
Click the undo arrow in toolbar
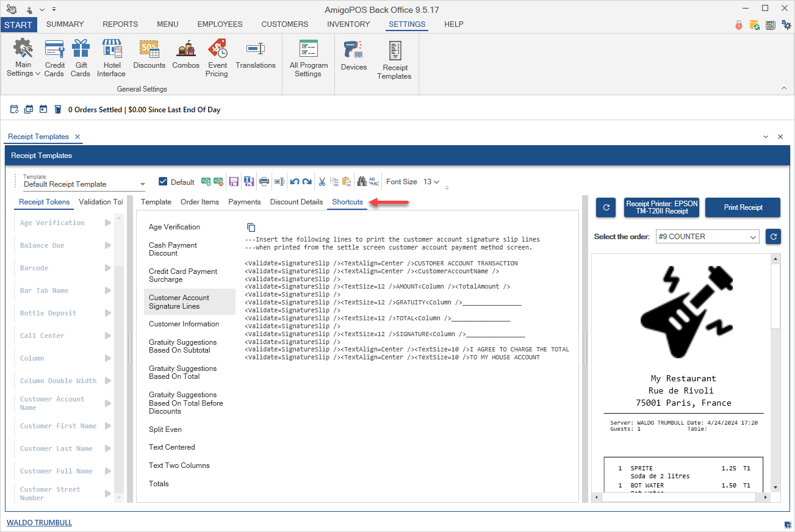(x=295, y=182)
